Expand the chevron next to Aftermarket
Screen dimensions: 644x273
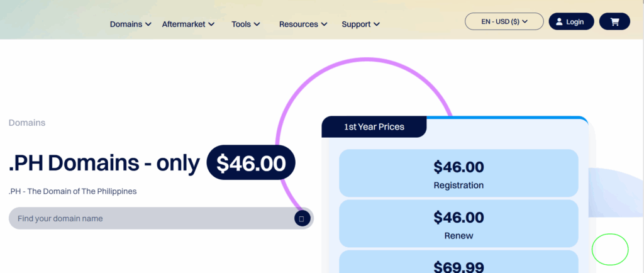pos(211,25)
